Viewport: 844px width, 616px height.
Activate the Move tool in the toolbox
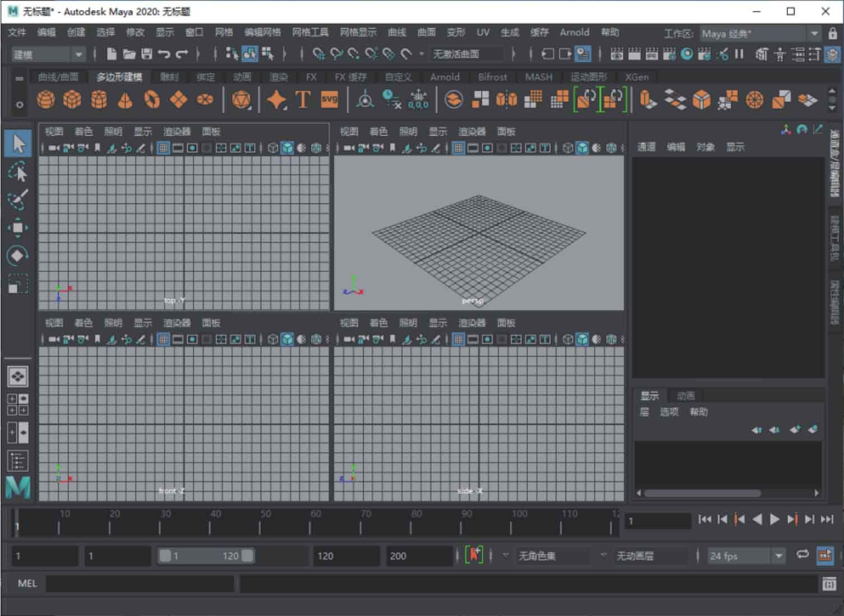(18, 228)
